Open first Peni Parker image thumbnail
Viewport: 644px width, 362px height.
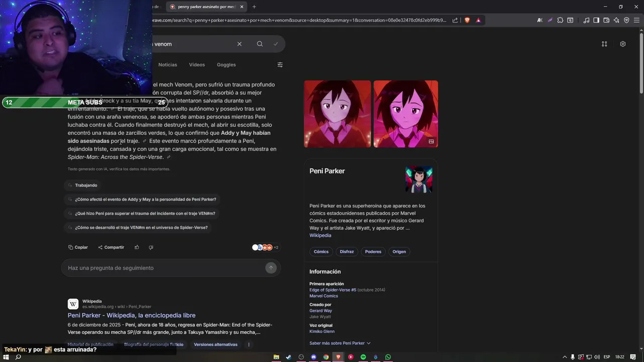coord(337,114)
